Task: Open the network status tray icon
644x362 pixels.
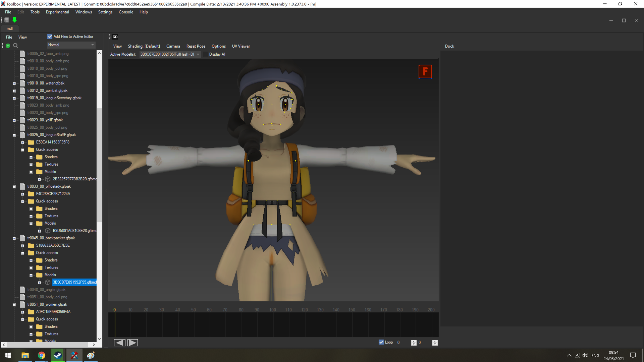Action: (x=577, y=355)
